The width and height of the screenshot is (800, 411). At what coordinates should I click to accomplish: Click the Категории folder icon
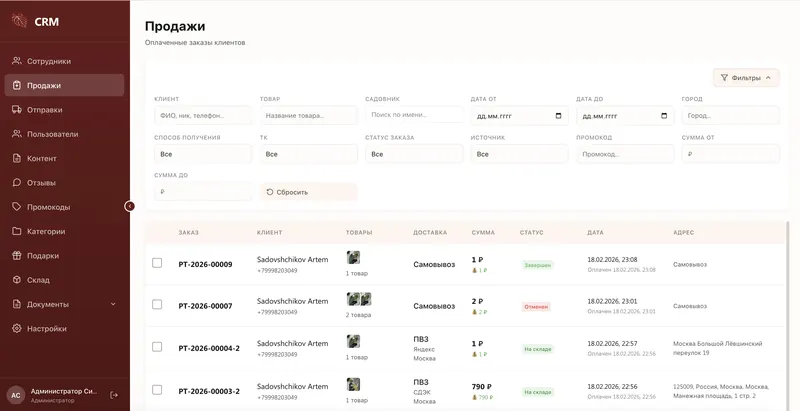pos(17,231)
